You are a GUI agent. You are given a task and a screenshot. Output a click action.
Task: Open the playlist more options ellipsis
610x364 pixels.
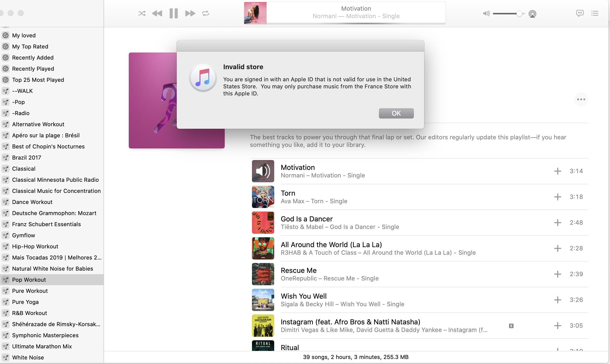581,99
